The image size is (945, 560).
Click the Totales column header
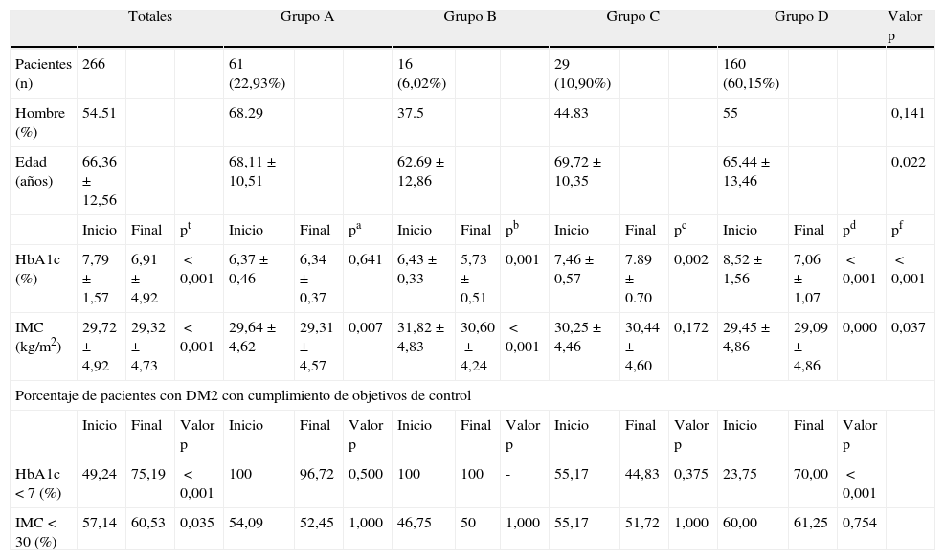150,17
